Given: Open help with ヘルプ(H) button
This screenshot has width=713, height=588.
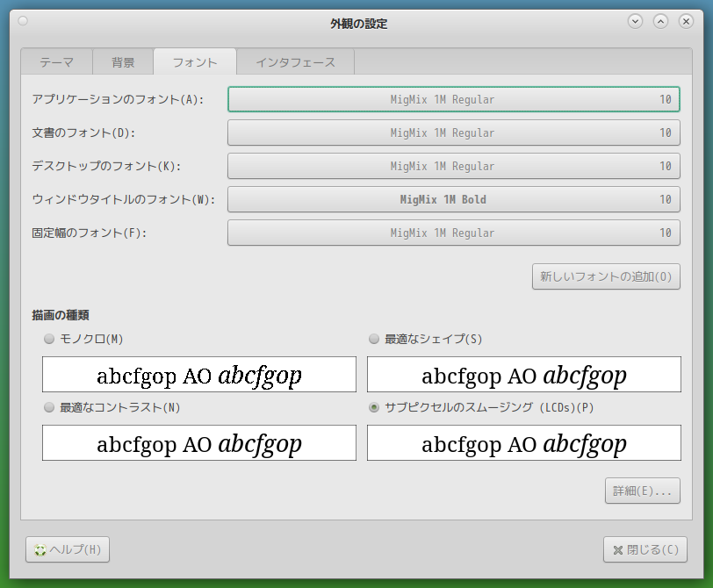Looking at the screenshot, I should [x=68, y=549].
